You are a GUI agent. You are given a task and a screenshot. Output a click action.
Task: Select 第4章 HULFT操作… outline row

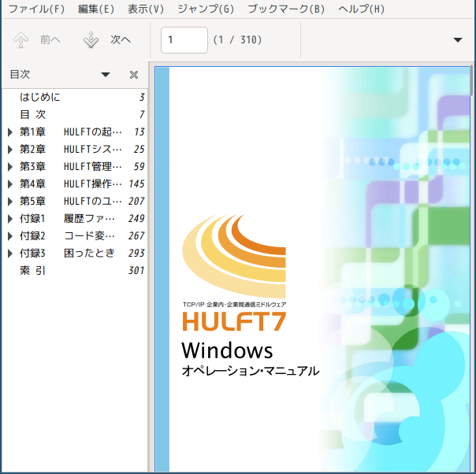(75, 183)
